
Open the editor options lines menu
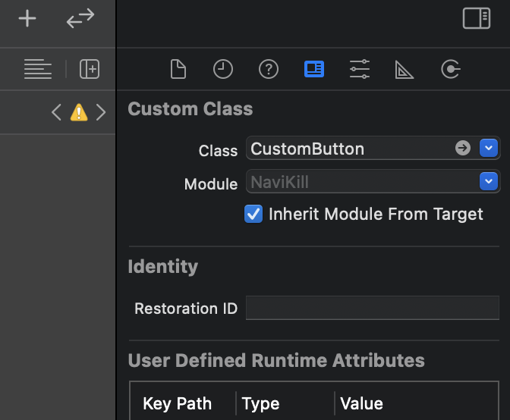pos(38,69)
